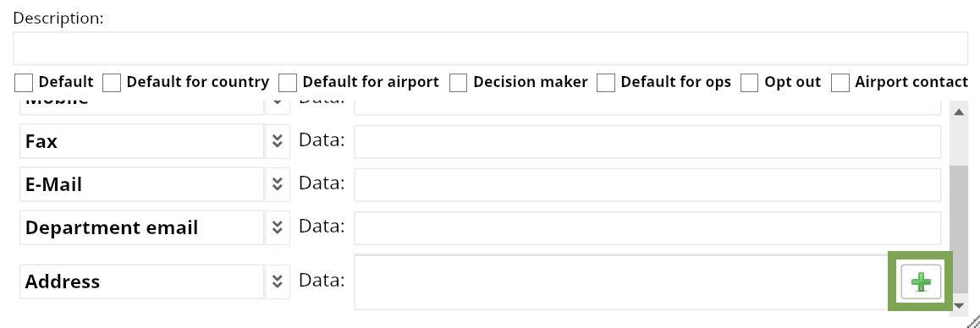Click into the Description text field
The width and height of the screenshot is (980, 328).
point(491,48)
